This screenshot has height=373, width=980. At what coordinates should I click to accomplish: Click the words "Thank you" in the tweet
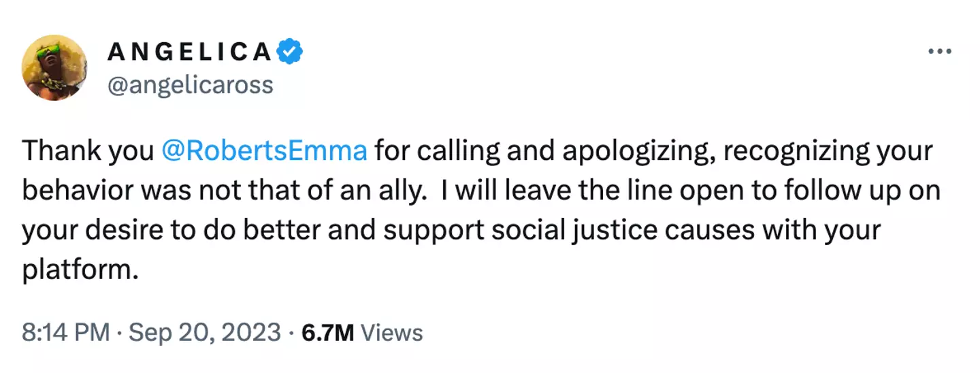[88, 151]
